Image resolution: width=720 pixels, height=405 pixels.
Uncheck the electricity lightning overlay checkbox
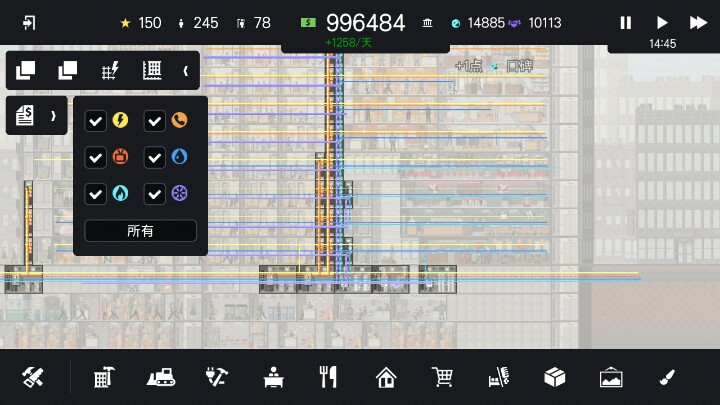pyautogui.click(x=96, y=121)
